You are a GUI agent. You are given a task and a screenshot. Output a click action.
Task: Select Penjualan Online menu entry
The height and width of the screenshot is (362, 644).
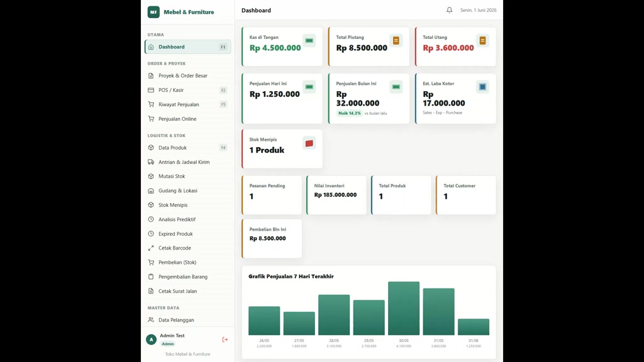coord(187,119)
